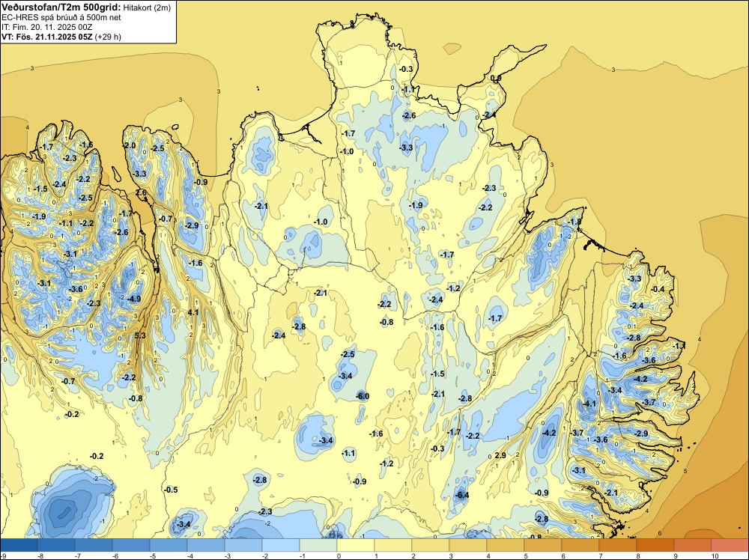
Task: Pick the darkest blue -9 to -8 swatch
Action: (x=19, y=545)
